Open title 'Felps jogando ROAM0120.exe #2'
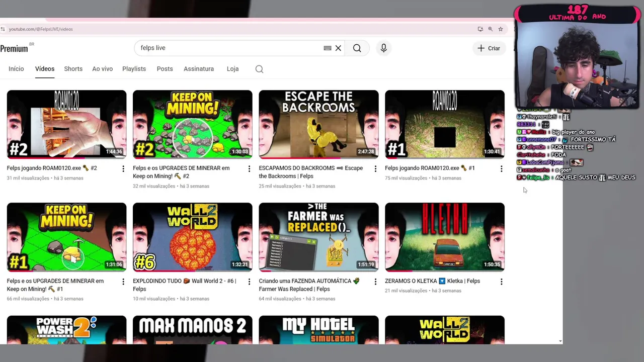 click(x=52, y=168)
